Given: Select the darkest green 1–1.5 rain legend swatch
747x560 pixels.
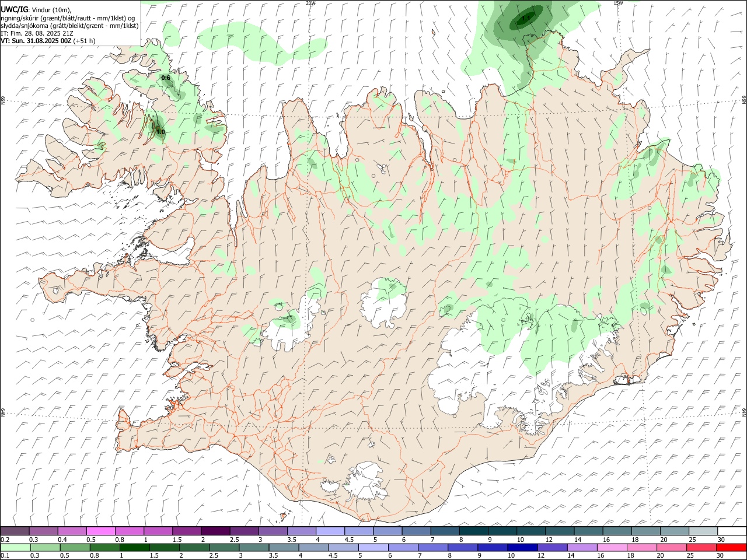Looking at the screenshot, I should pyautogui.click(x=135, y=547).
